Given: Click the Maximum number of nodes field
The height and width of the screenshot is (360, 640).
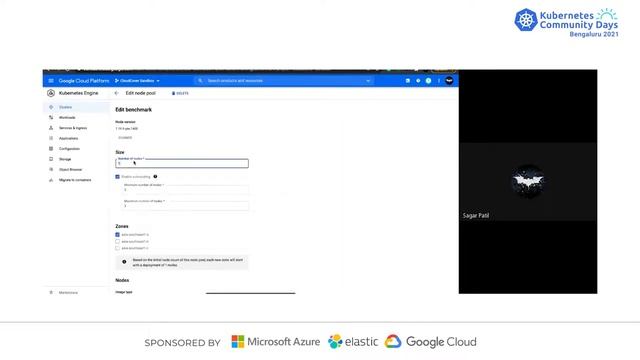Looking at the screenshot, I should [186, 205].
